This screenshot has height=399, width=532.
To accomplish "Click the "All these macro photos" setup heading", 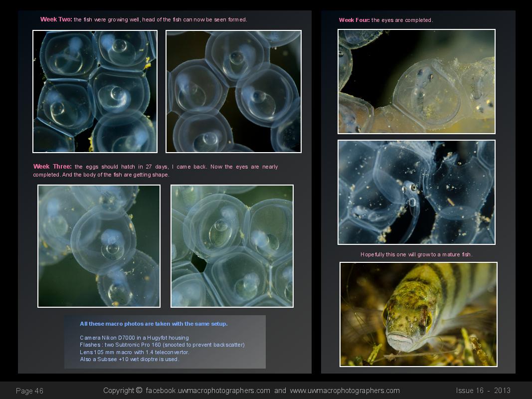I will [154, 324].
